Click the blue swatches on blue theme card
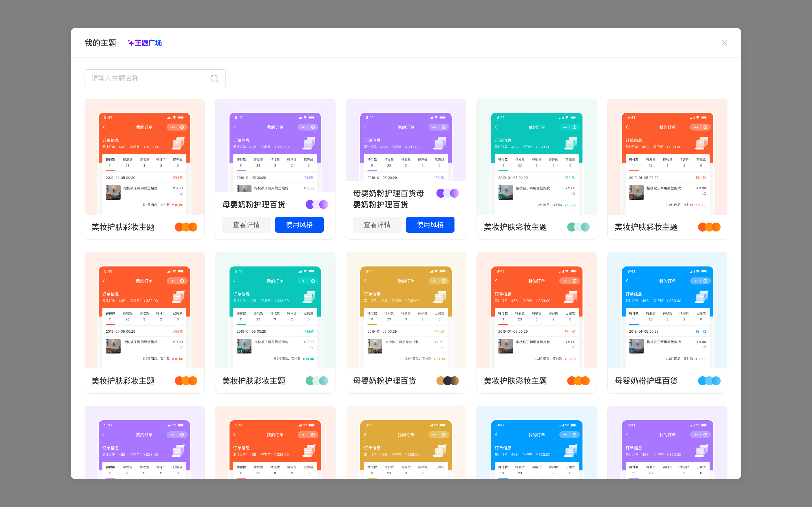Viewport: 812px width, 507px height. pyautogui.click(x=709, y=381)
